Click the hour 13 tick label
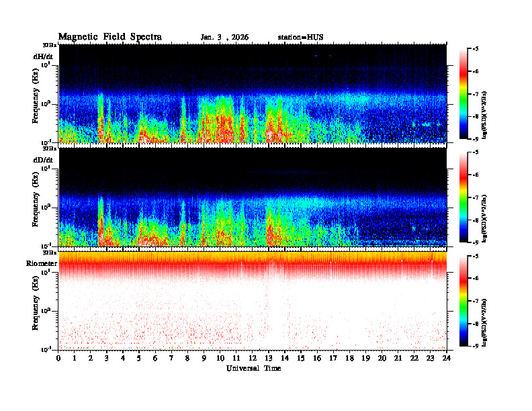 [x=269, y=359]
